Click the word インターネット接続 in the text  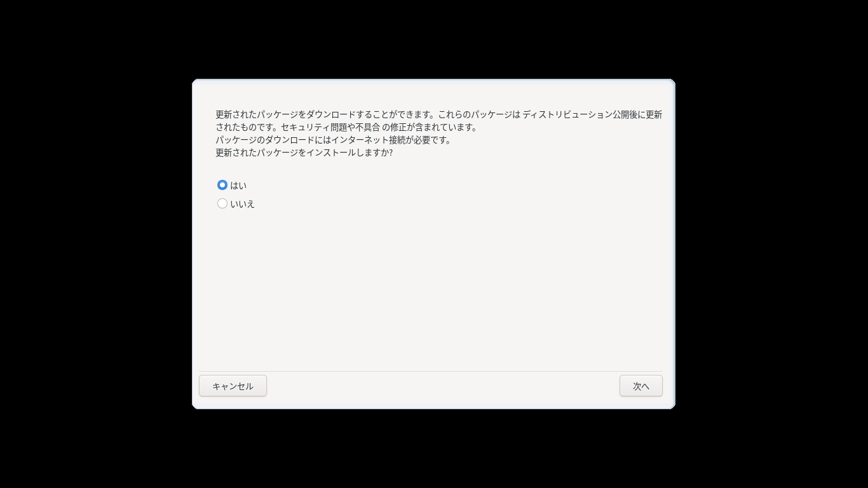369,140
